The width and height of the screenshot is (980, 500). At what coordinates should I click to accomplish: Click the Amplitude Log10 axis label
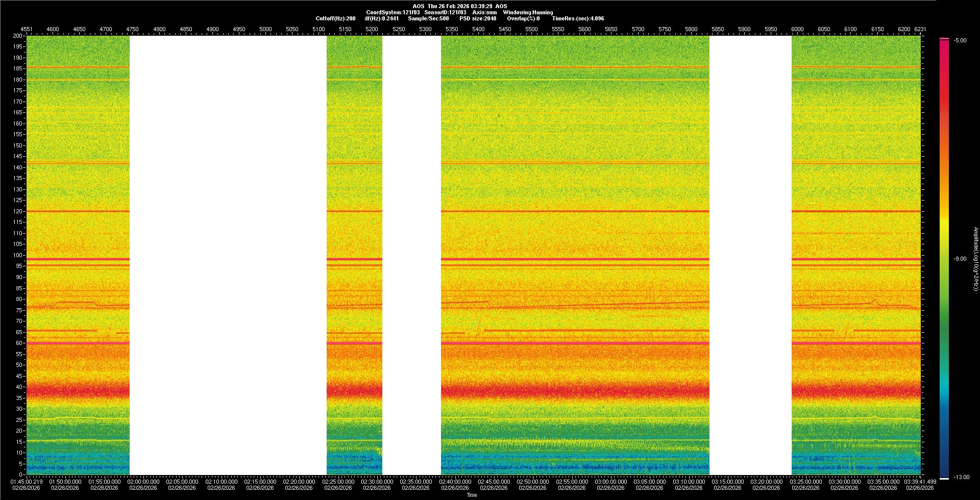click(x=975, y=259)
